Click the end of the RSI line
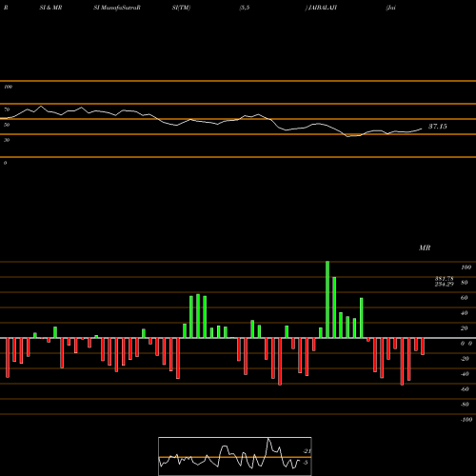Image resolution: width=476 pixels, height=476 pixels. tap(422, 129)
